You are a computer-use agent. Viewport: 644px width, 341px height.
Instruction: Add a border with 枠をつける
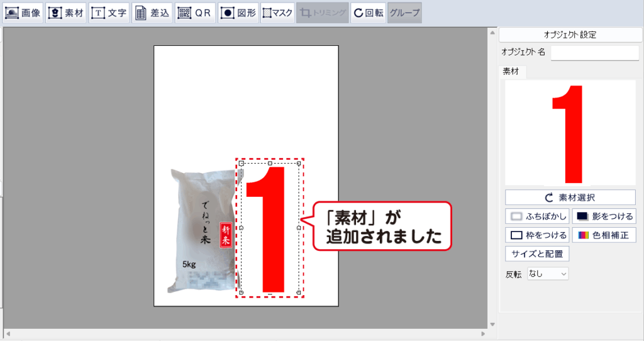[x=537, y=235]
